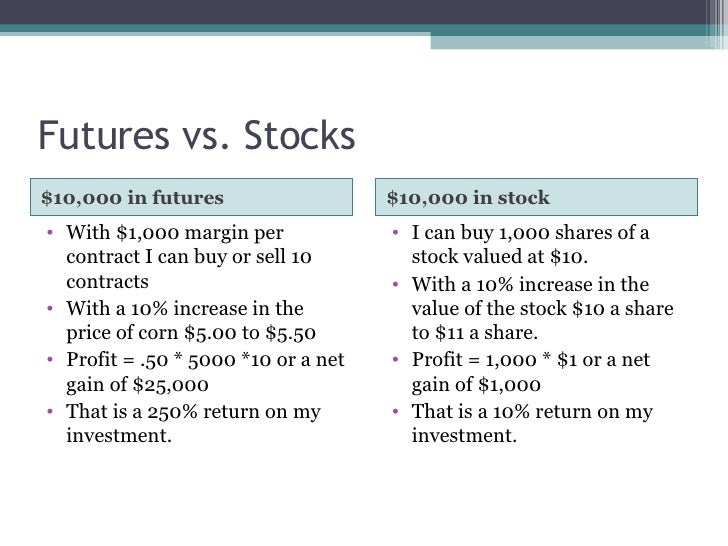Click the 'price of corn $5.00 to $5.50' line

tap(191, 332)
